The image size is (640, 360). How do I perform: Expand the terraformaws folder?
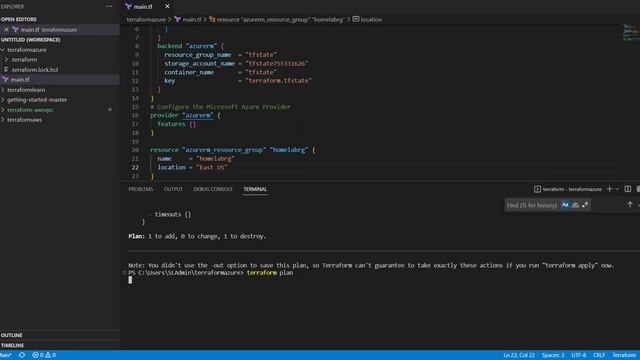point(24,120)
